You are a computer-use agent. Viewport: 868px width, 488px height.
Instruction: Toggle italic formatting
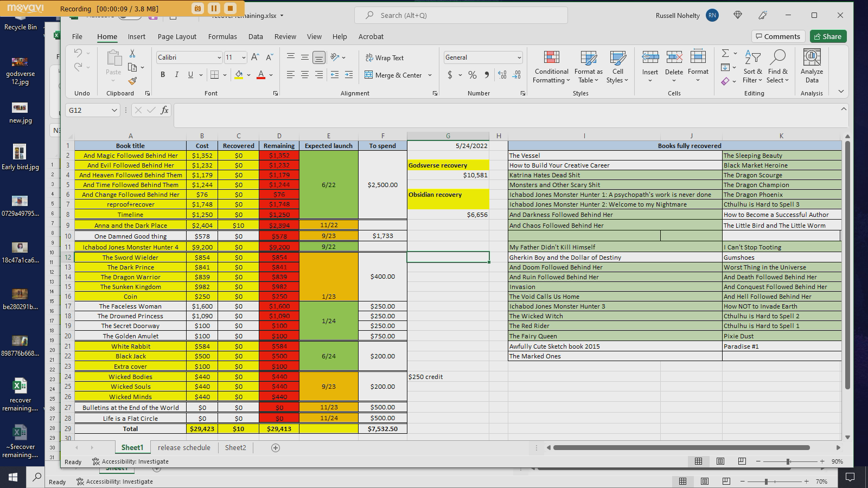tap(176, 75)
